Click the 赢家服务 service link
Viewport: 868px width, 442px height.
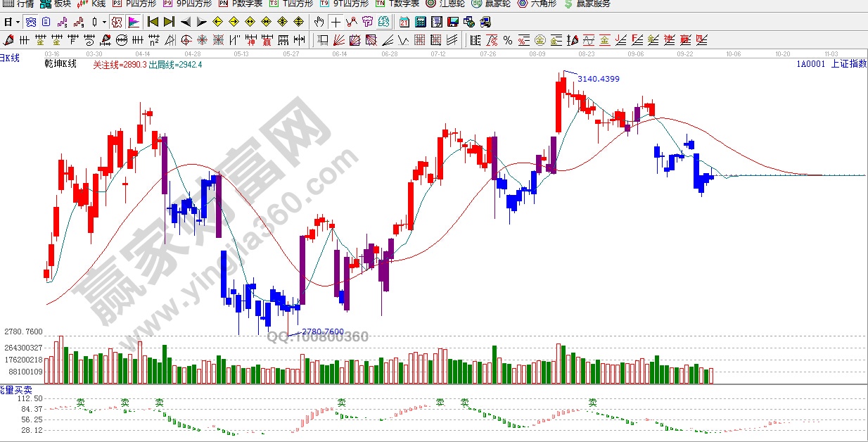[x=587, y=4]
